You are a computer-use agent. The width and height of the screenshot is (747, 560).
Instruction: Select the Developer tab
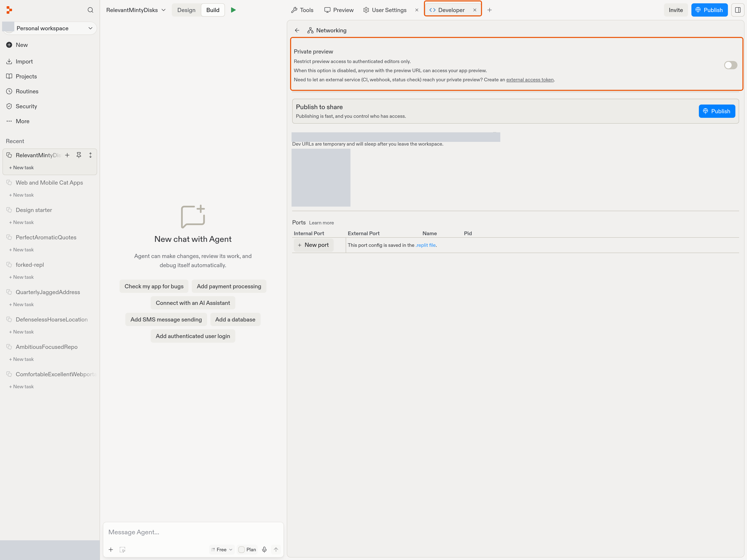[447, 10]
